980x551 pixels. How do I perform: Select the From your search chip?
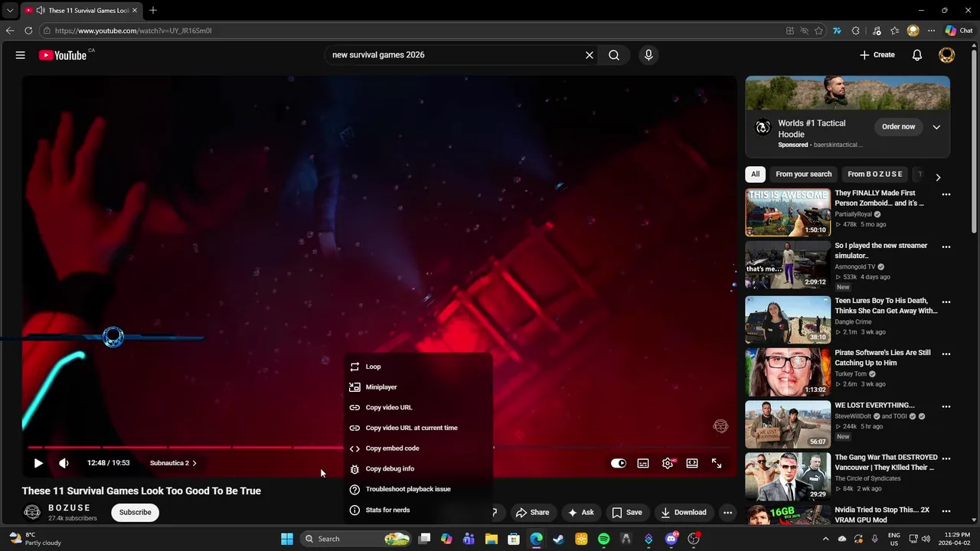(803, 174)
